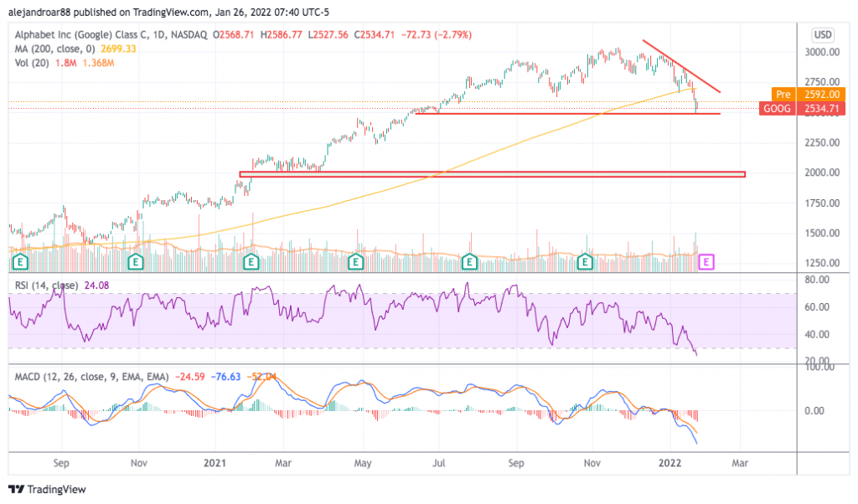Select the RSI (14, close) legend
858x504 pixels.
pos(47,285)
